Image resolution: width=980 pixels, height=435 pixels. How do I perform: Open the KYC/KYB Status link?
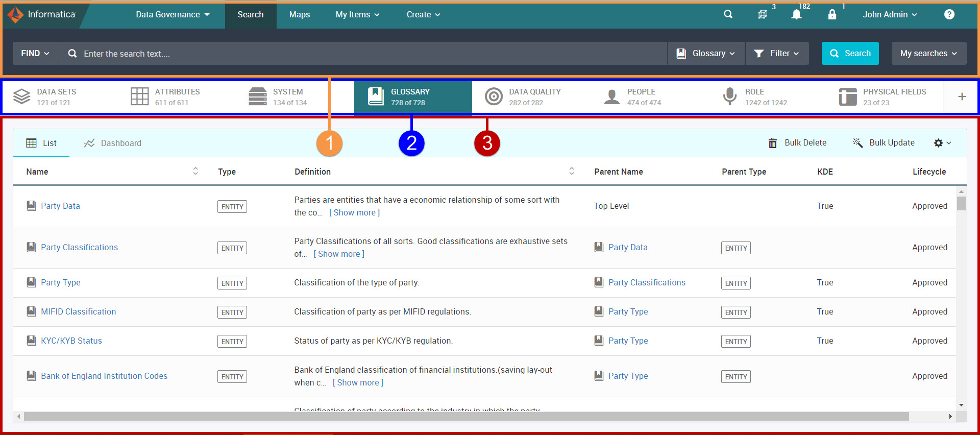(x=71, y=341)
